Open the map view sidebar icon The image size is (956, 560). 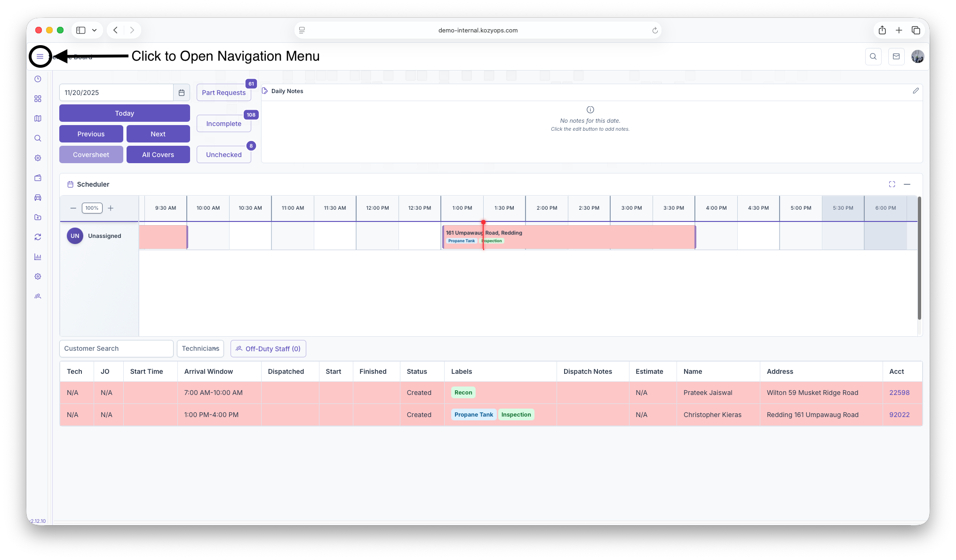pos(38,118)
